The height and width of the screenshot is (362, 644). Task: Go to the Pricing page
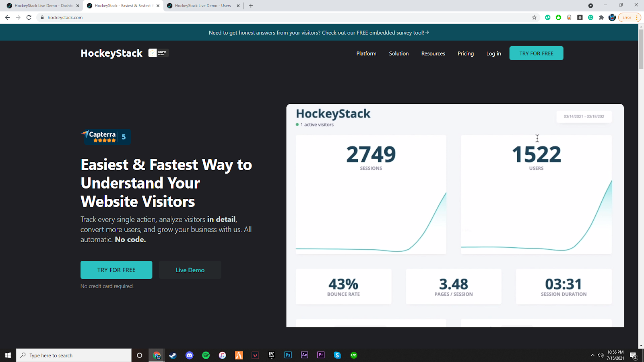[x=466, y=53]
